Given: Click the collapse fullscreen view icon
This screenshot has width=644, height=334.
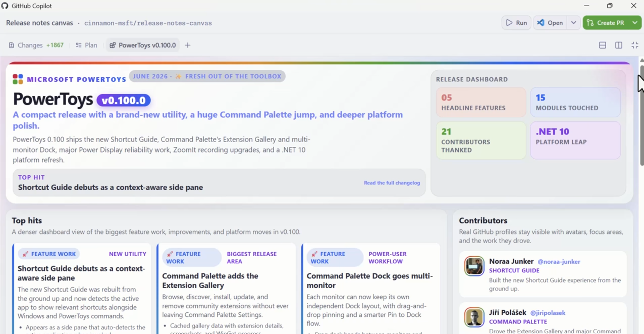Looking at the screenshot, I should [x=635, y=45].
